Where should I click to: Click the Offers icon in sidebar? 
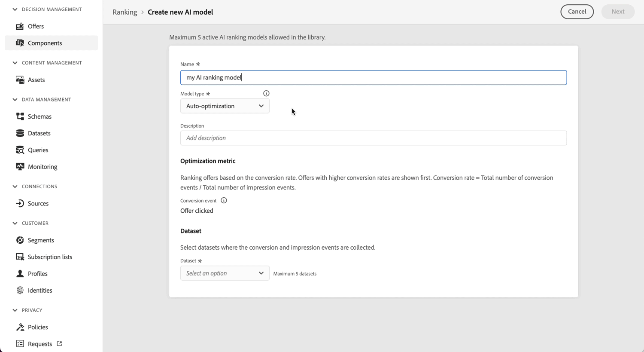click(20, 26)
